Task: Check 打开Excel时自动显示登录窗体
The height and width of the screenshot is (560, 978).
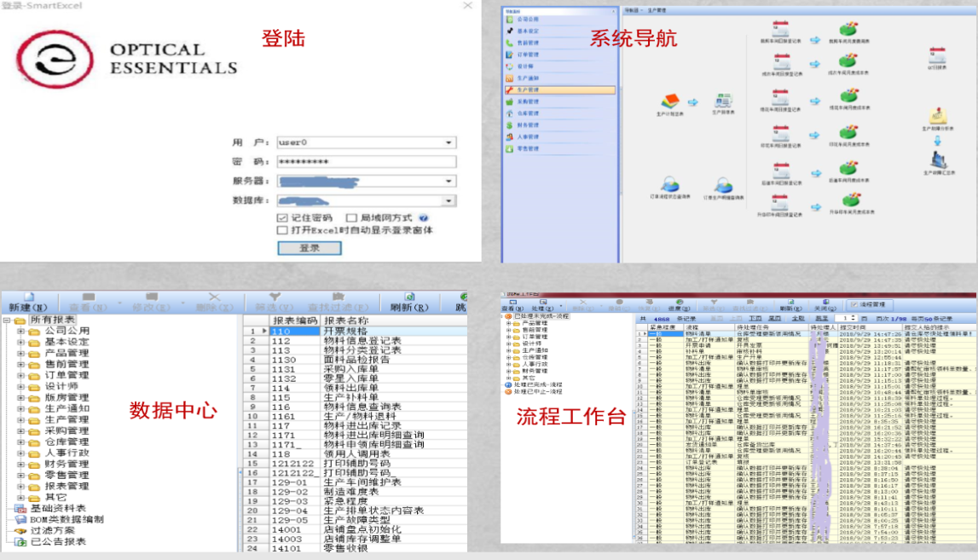Action: (282, 230)
